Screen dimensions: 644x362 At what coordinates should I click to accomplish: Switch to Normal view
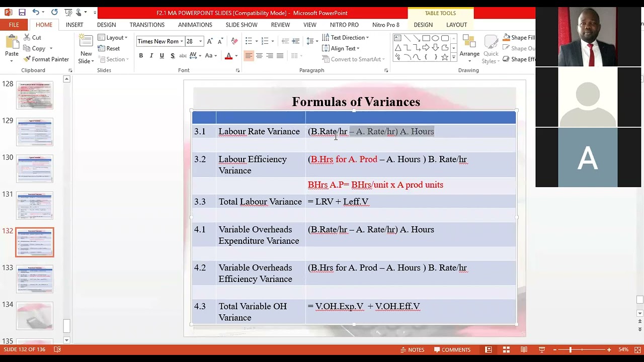tap(489, 350)
